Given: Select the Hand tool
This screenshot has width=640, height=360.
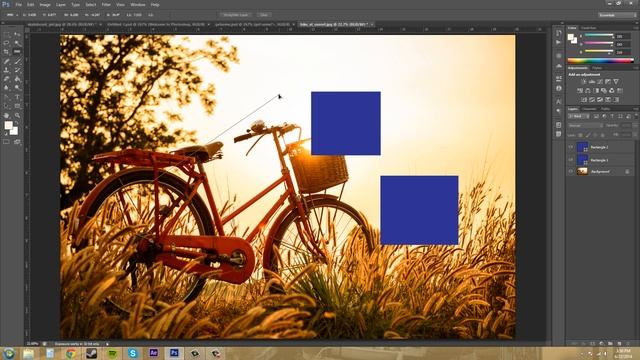Looking at the screenshot, I should (7, 116).
